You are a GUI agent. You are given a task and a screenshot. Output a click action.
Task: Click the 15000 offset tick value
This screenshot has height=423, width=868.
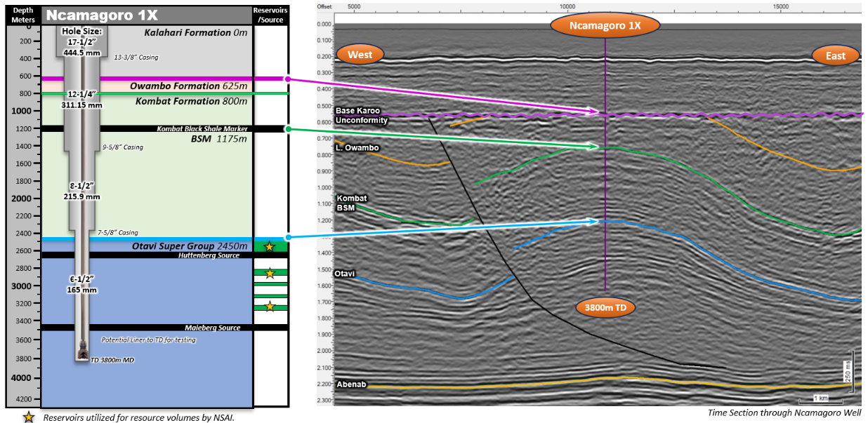tap(780, 6)
